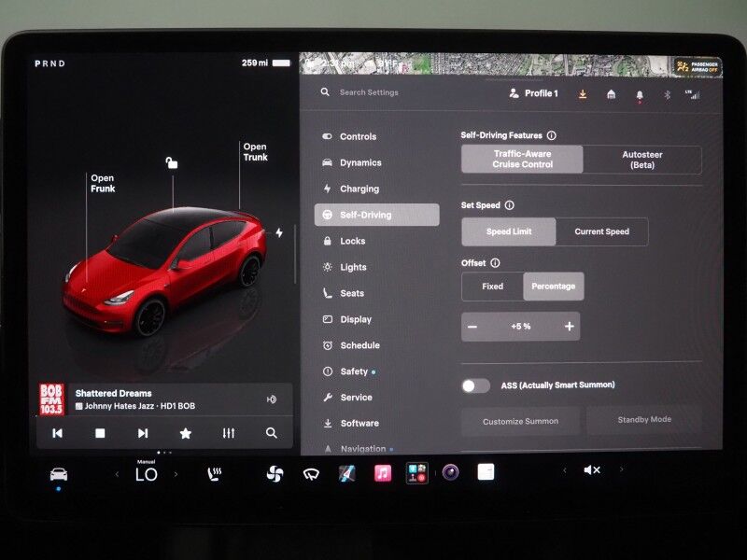Toggle ASS (Actually Smart Summon) switch

pos(475,385)
